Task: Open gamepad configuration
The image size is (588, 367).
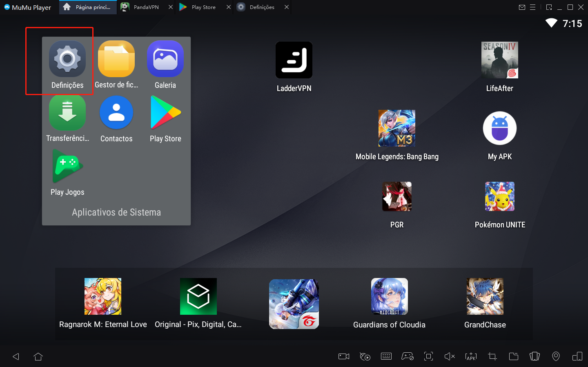Action: point(408,356)
